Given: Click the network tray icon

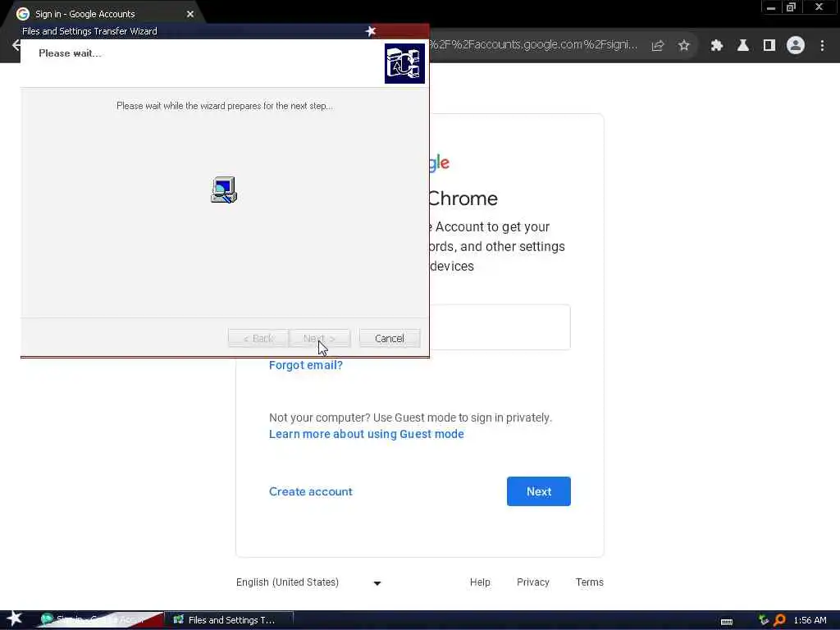Looking at the screenshot, I should pos(764,620).
